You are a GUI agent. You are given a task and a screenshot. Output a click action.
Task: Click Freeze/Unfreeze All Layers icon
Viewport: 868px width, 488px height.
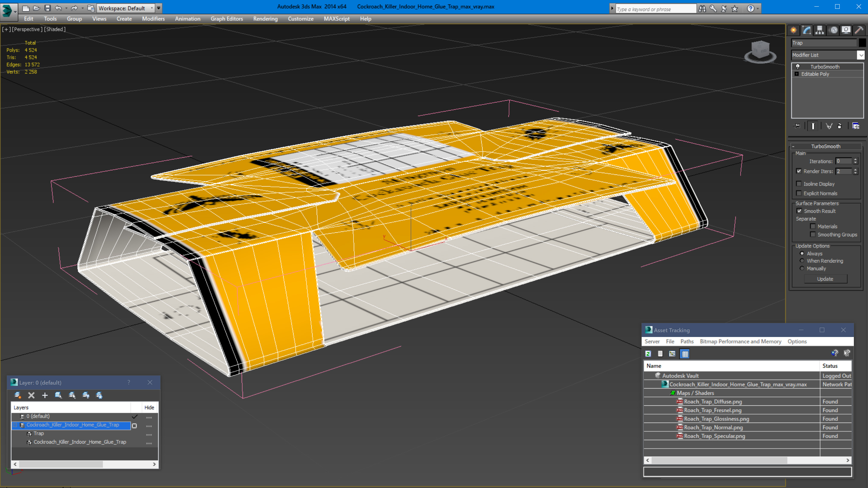(99, 395)
